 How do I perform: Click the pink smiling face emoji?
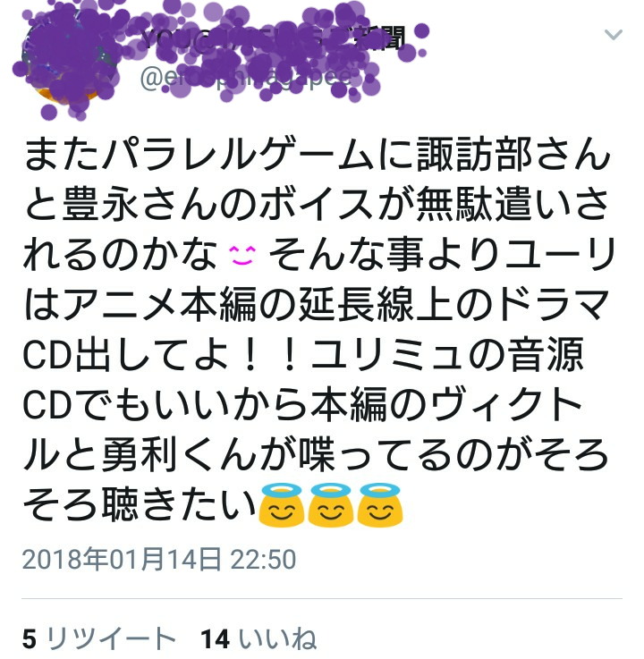click(x=242, y=255)
